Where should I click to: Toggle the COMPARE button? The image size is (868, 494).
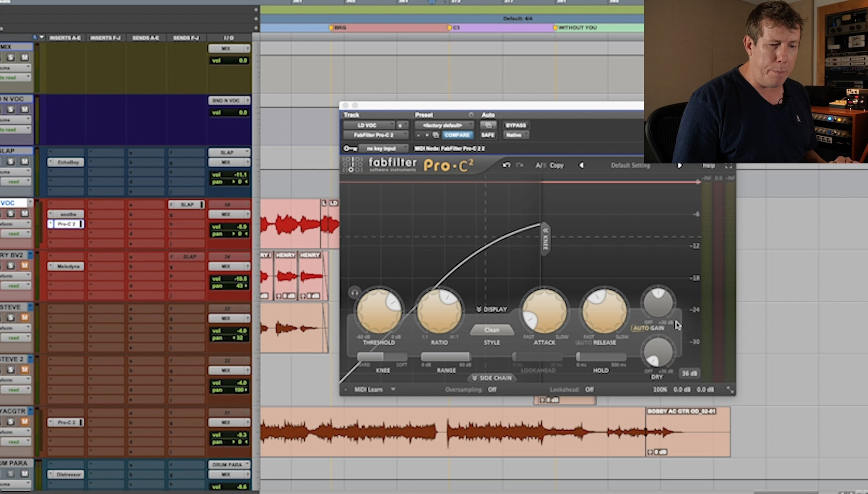pyautogui.click(x=457, y=135)
